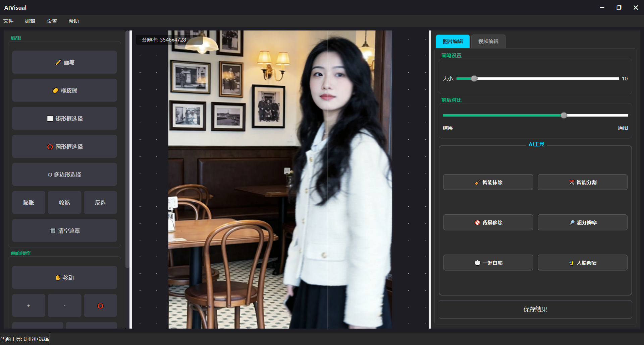Run the 智能分割 smart segmentation tool

tap(582, 182)
